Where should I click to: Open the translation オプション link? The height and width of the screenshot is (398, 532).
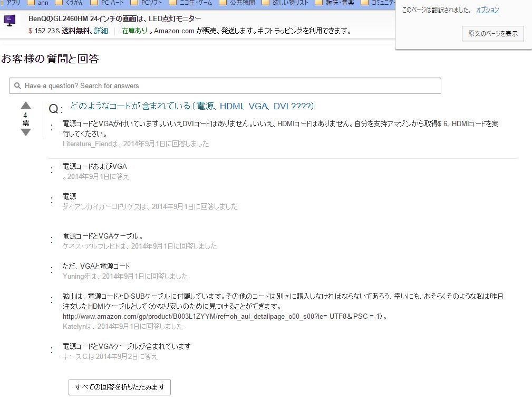487,10
